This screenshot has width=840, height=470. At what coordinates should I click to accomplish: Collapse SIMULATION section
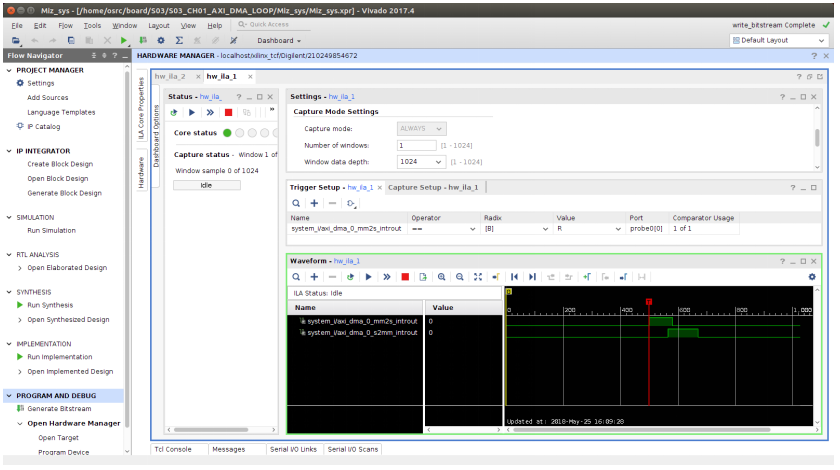coord(9,218)
